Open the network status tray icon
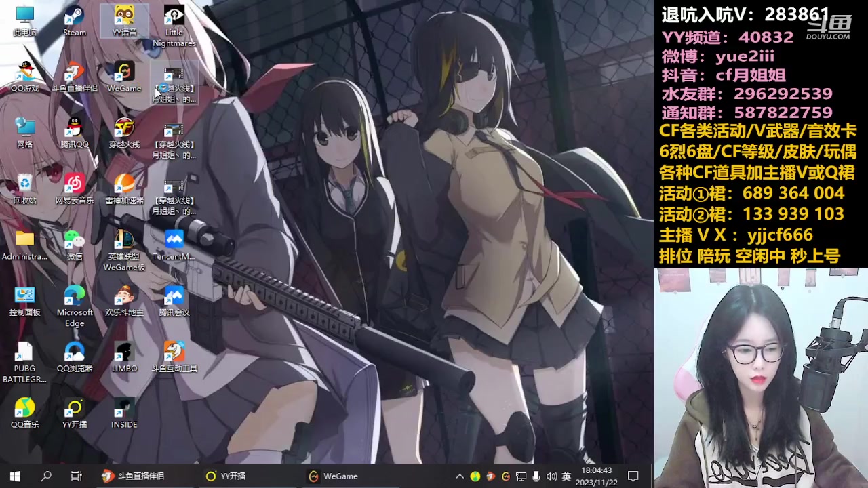The image size is (868, 488). pos(521,476)
